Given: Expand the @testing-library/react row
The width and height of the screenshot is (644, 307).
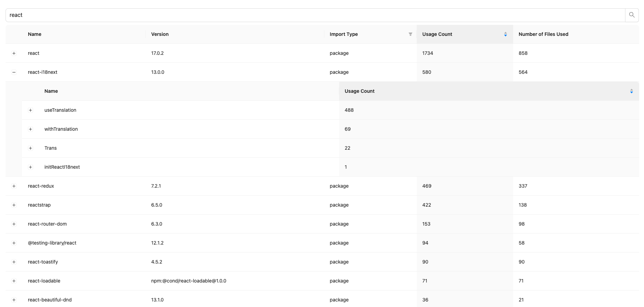Looking at the screenshot, I should 14,243.
